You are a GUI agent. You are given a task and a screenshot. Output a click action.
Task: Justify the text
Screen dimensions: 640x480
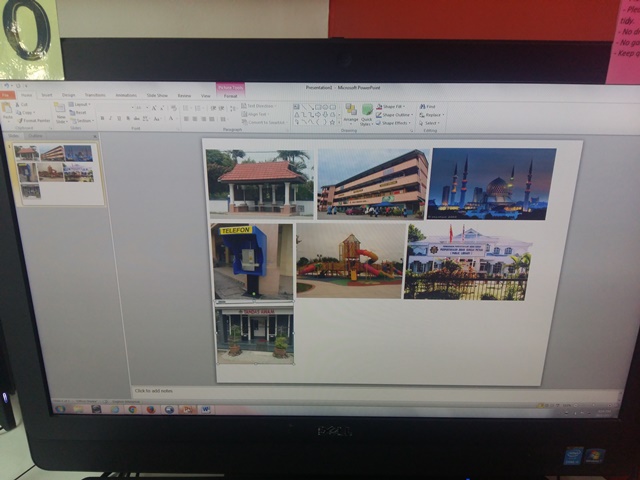[x=211, y=119]
